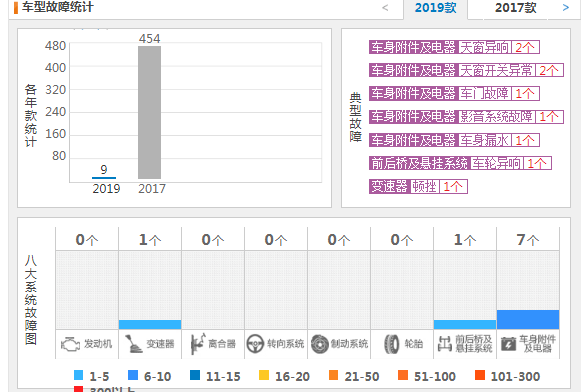Click the 离合器 clutch icon
The height and width of the screenshot is (392, 583).
click(197, 344)
